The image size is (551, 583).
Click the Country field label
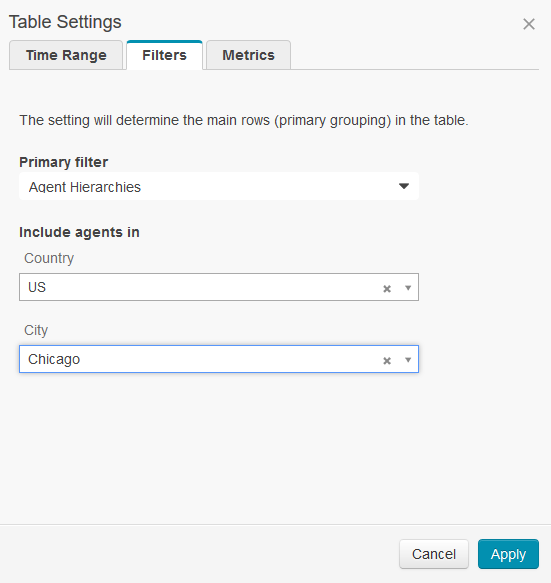[49, 258]
